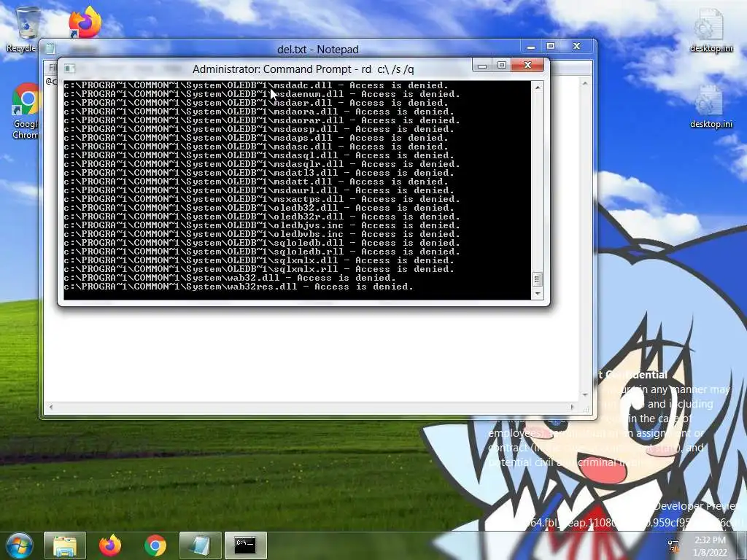Click the msdasql.dll output line

[259, 156]
